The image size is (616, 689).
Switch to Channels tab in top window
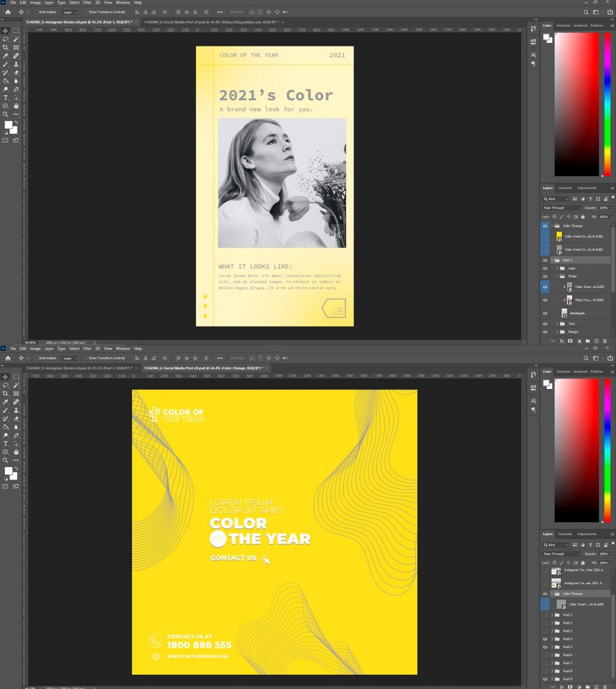point(565,188)
